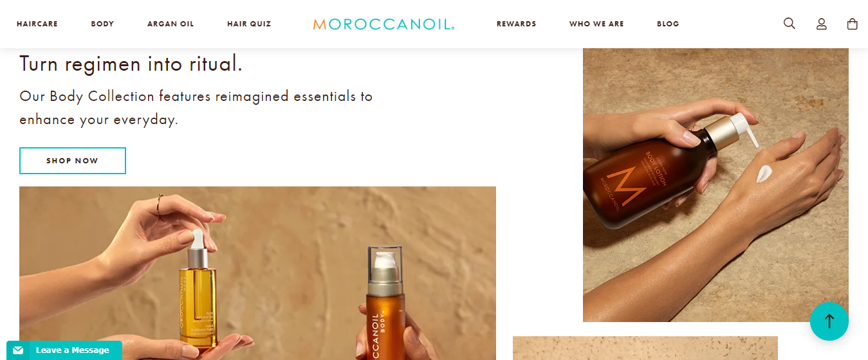Click the partially visible image at bottom right
868x360 pixels.
[x=645, y=348]
